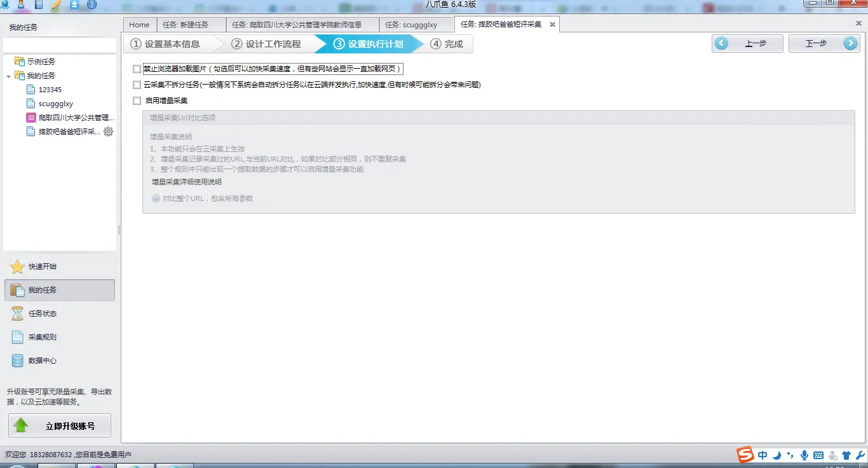Click the punctuation toggle icon in IME bar
The image size is (868, 468).
(x=790, y=455)
